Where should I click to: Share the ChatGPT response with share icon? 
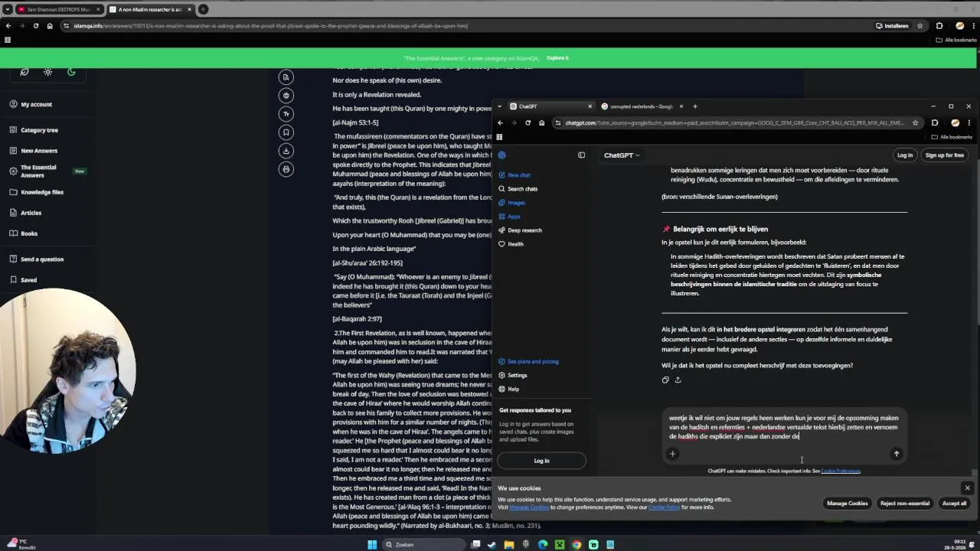pyautogui.click(x=678, y=380)
